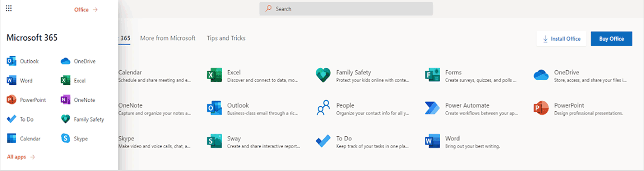
Task: Select the People app tile
Action: coord(362,109)
